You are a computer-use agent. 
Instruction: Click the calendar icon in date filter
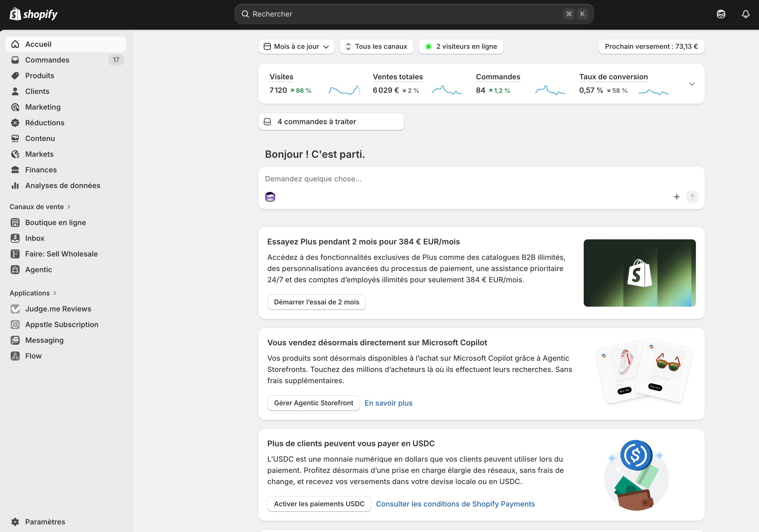(267, 47)
